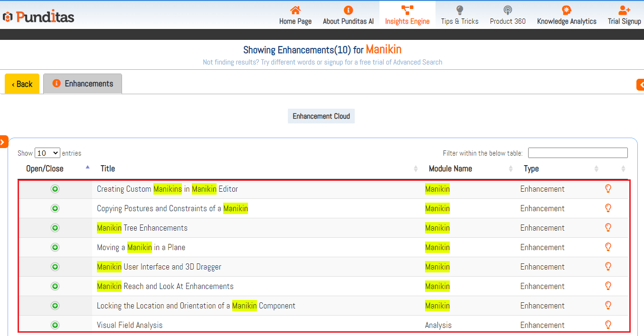The image size is (644, 336).
Task: Open Product 360 from top navigation
Action: tap(507, 16)
